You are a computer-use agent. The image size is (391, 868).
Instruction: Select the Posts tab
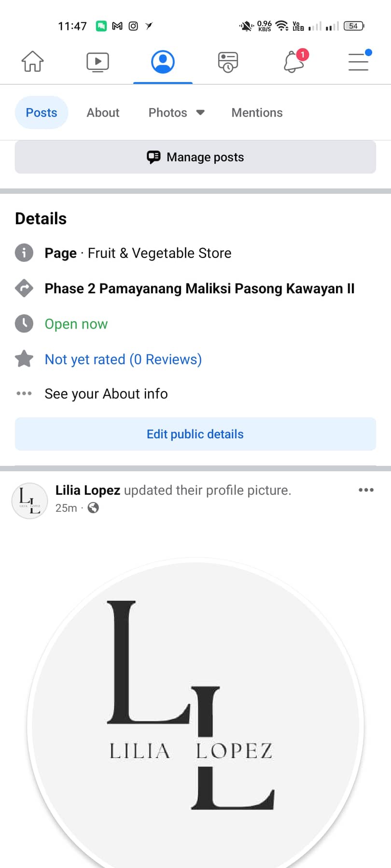42,113
